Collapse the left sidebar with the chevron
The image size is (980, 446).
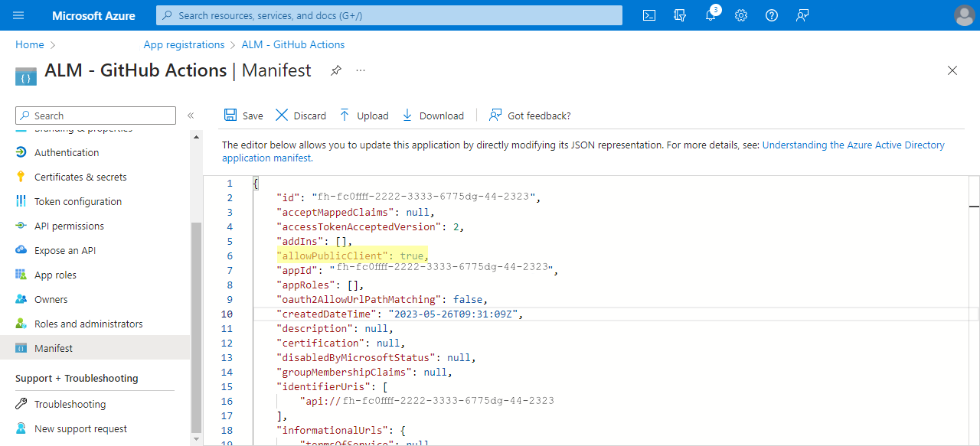[191, 116]
